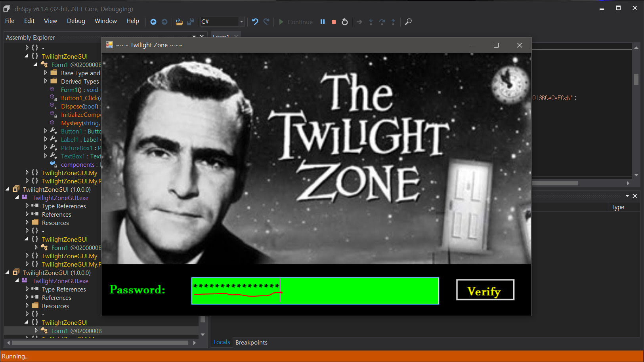This screenshot has height=362, width=644.
Task: Select the InitializeCompo… tree entry
Action: (x=81, y=114)
